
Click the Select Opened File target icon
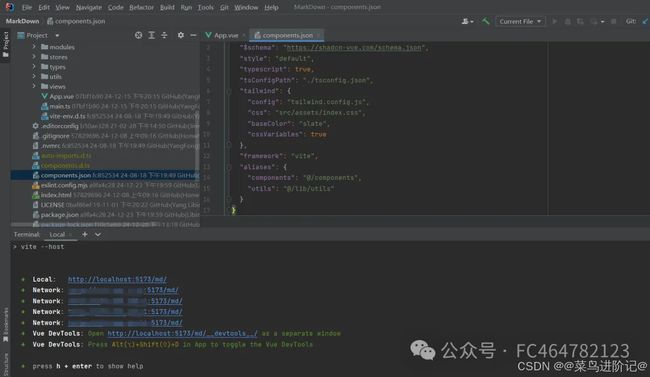point(138,35)
